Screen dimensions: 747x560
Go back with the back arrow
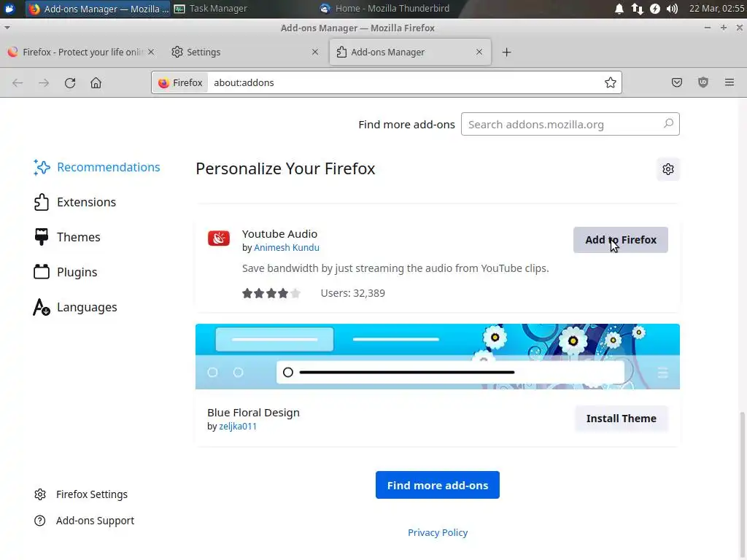point(18,83)
